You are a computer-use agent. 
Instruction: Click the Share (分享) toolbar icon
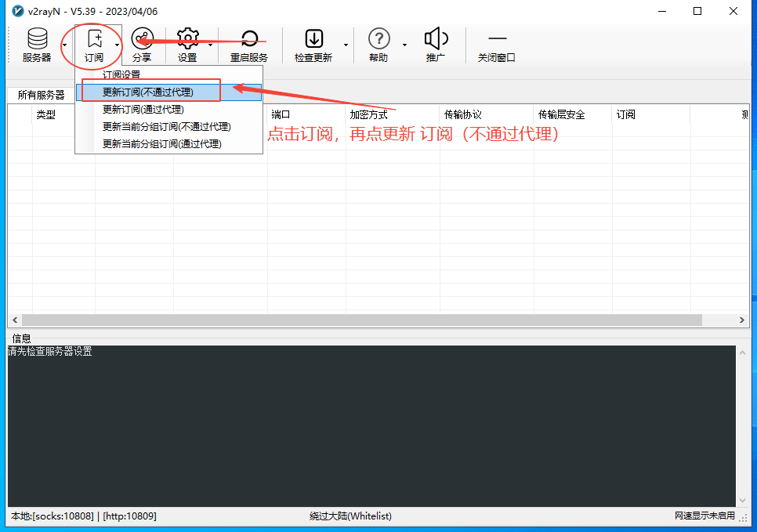[x=143, y=39]
